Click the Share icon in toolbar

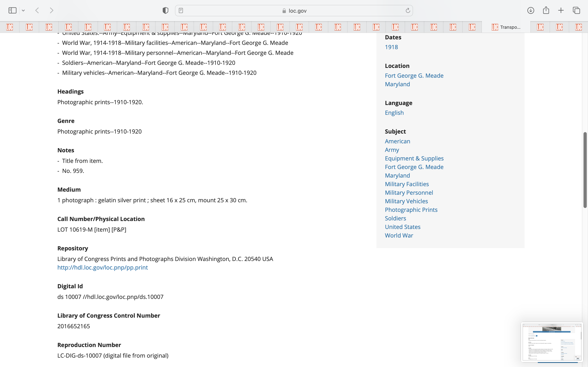point(546,10)
